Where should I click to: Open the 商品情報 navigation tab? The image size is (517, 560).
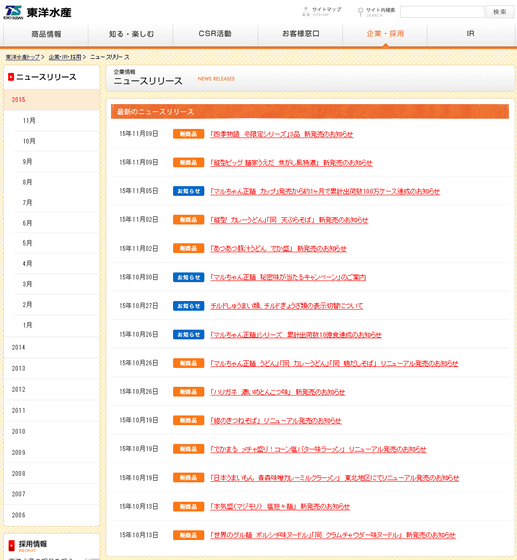46,34
